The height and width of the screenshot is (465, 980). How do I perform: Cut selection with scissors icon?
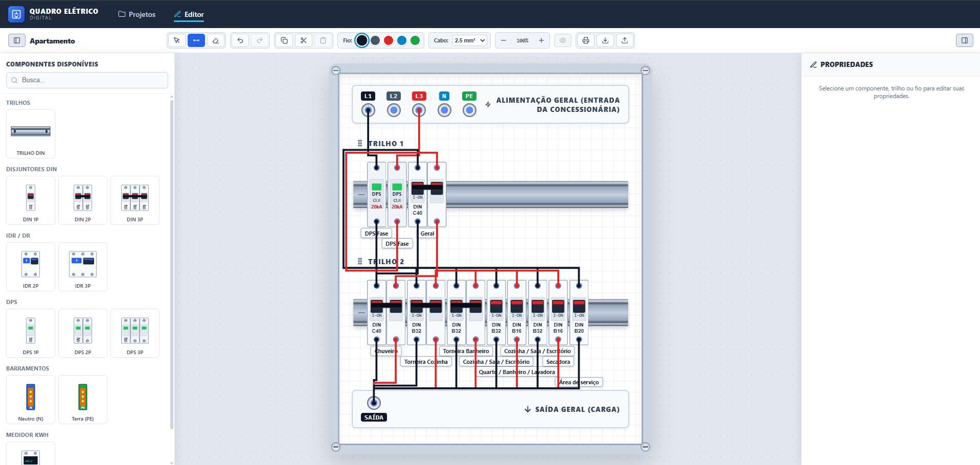(x=304, y=40)
